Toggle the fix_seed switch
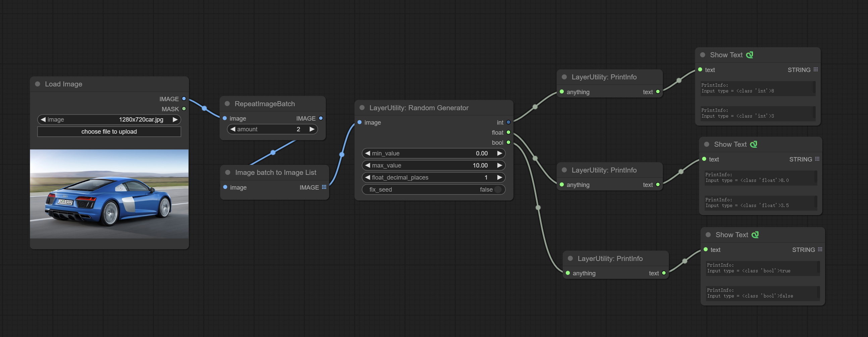The width and height of the screenshot is (868, 337). click(x=497, y=190)
